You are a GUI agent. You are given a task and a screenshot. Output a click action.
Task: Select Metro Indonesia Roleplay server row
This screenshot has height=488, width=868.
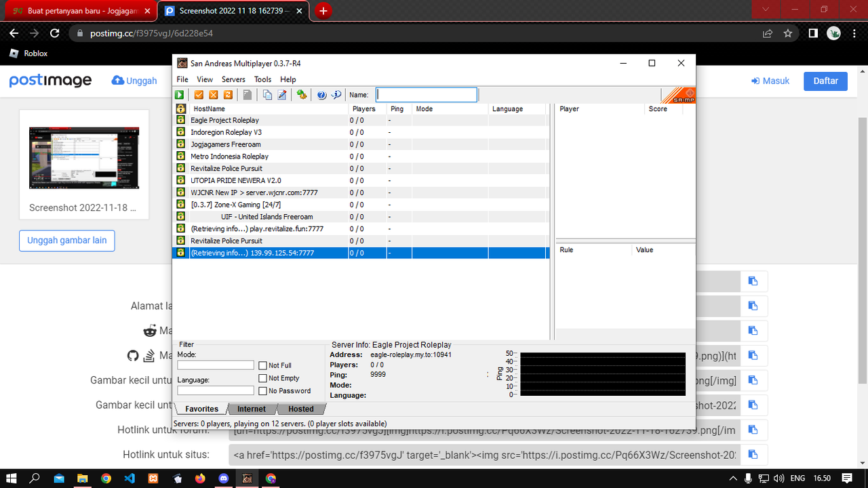click(x=361, y=157)
